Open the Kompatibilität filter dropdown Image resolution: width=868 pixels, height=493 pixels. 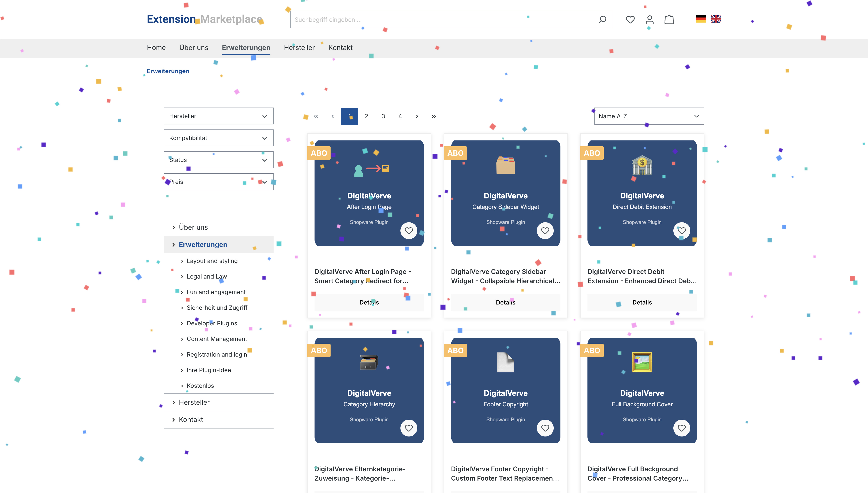tap(218, 138)
